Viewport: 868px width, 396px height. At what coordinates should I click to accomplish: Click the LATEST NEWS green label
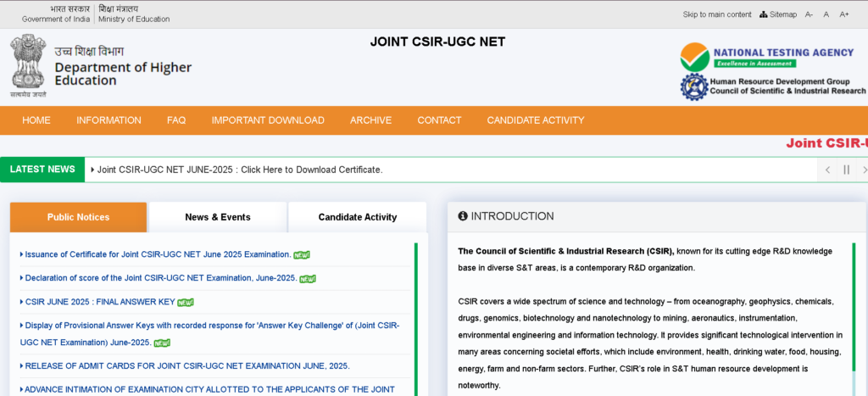click(42, 170)
